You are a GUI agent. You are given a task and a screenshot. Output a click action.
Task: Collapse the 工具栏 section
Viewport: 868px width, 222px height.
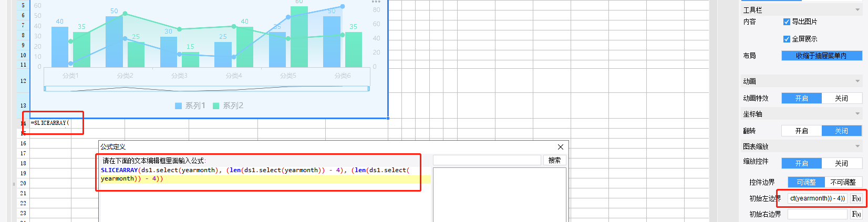click(857, 10)
